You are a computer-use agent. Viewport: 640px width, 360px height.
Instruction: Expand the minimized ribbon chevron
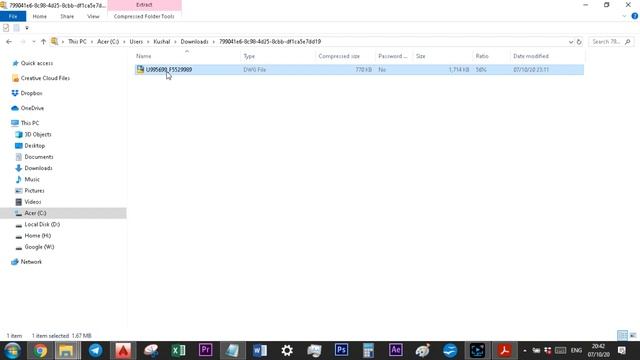tap(624, 16)
